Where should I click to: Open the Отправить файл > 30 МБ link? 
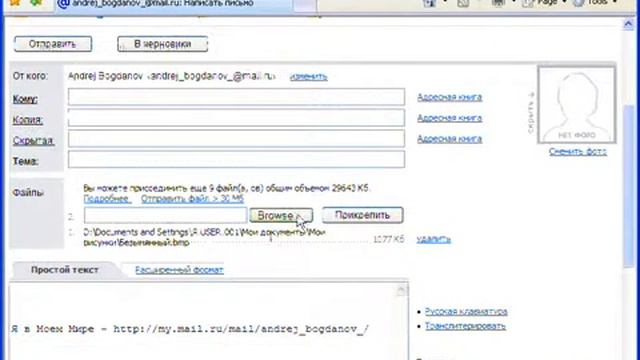(x=192, y=199)
